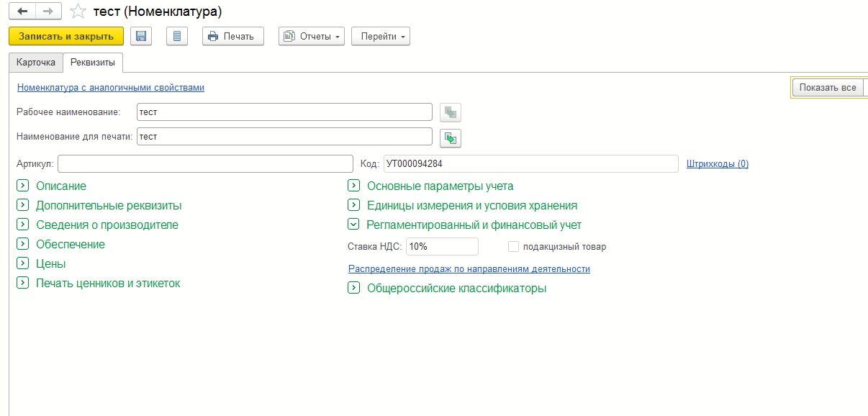The height and width of the screenshot is (416, 868).
Task: Collapse Регламентированный и финансовый учет section
Action: pyautogui.click(x=353, y=225)
